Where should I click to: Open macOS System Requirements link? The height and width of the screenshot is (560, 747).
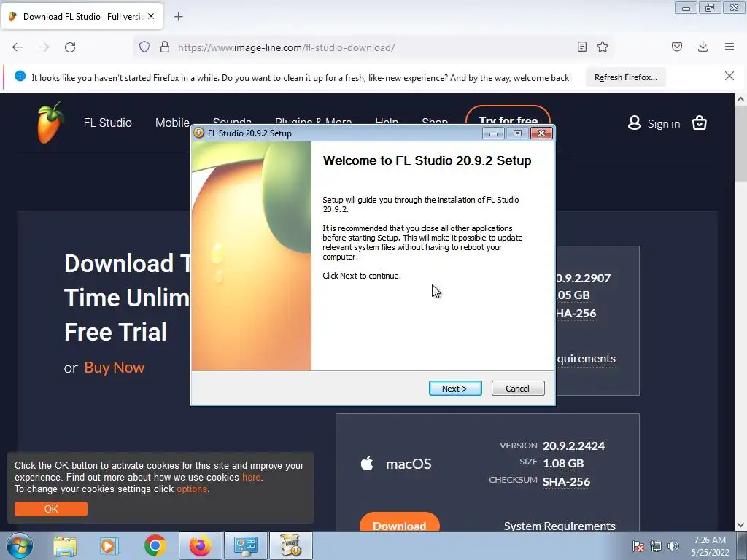click(x=560, y=526)
